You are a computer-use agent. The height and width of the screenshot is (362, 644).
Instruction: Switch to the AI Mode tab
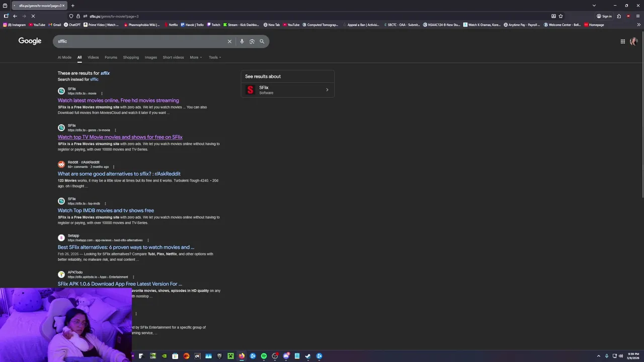click(64, 57)
